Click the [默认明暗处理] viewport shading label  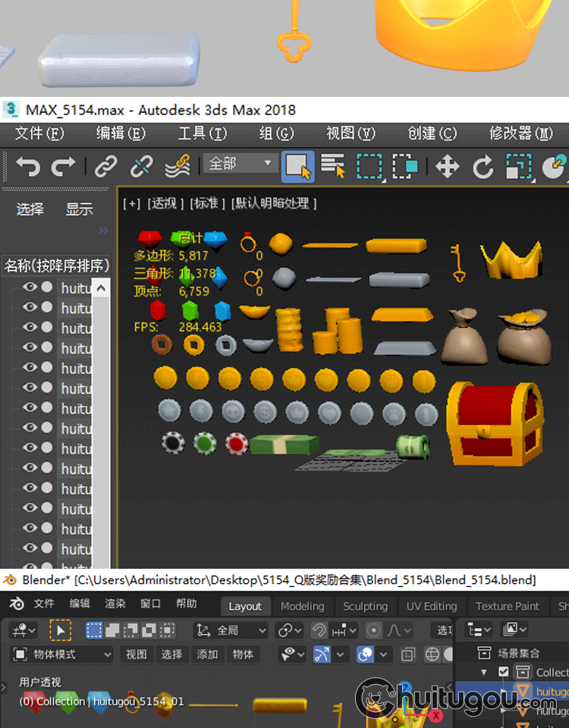click(x=274, y=203)
